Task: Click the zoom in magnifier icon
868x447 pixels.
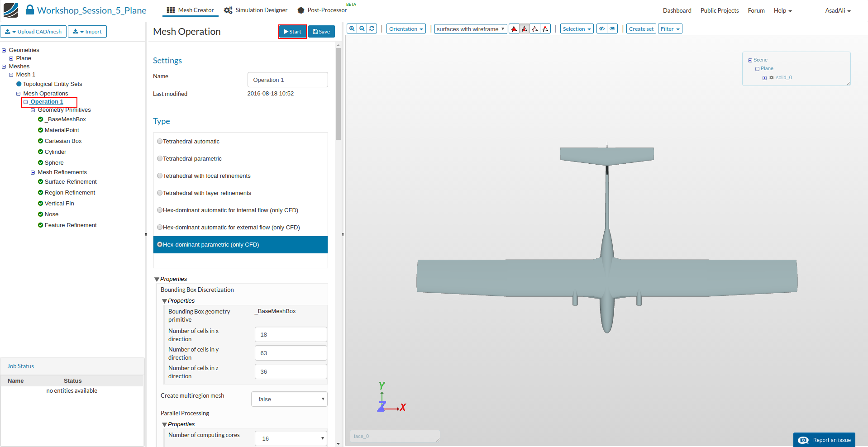Action: click(x=352, y=29)
